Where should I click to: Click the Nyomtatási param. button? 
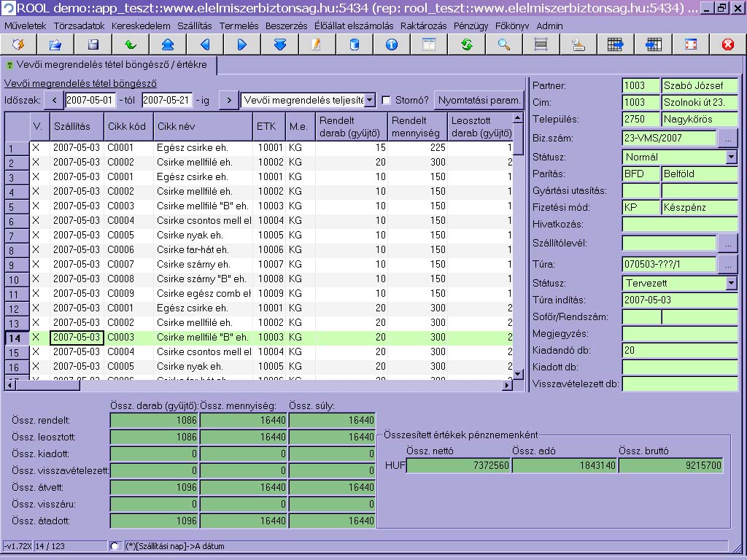tap(479, 100)
